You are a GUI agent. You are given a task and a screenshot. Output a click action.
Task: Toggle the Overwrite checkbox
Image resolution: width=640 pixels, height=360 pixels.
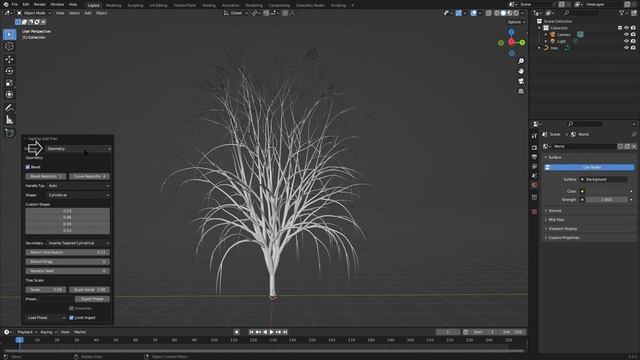[x=71, y=308]
